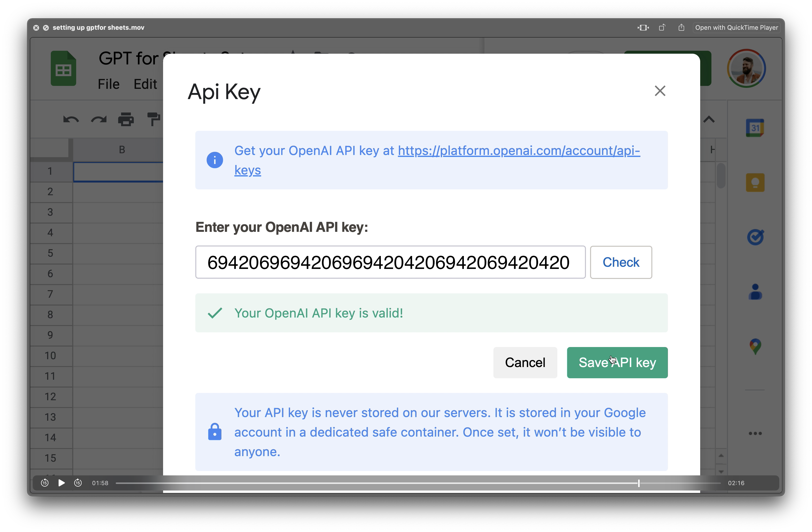
Task: Click the redo arrow in toolbar
Action: click(99, 120)
